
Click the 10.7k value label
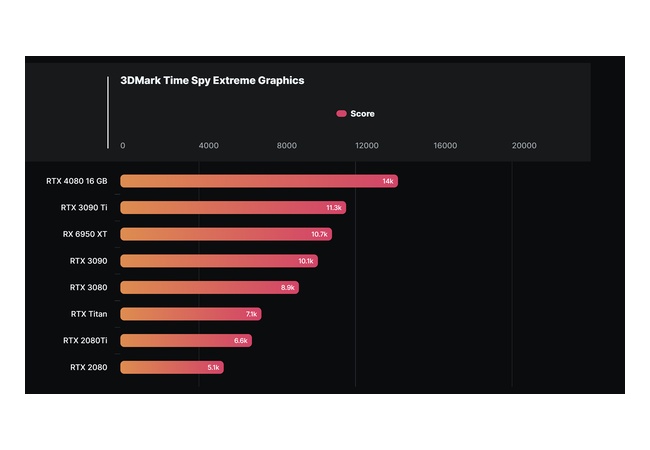[320, 234]
